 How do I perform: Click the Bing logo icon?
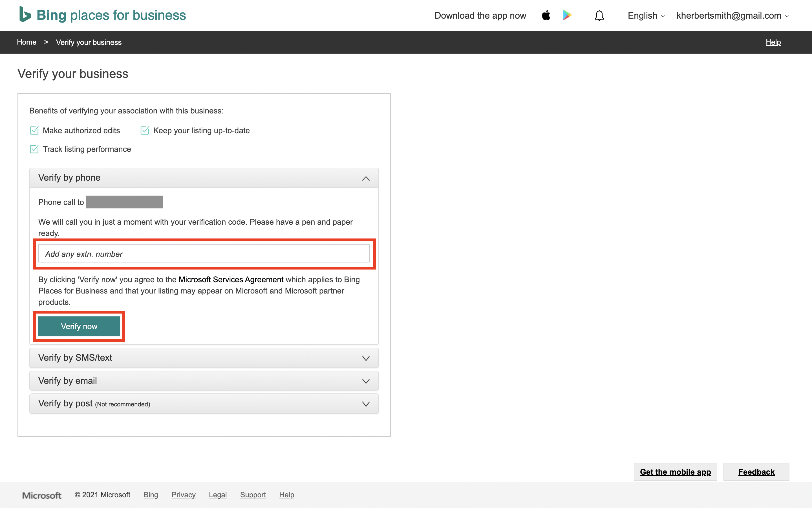25,14
